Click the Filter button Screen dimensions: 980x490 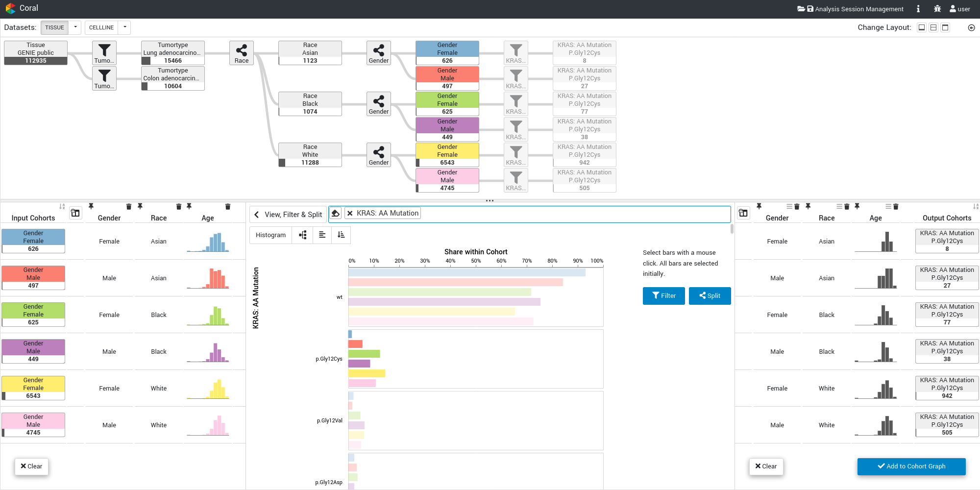click(x=664, y=296)
